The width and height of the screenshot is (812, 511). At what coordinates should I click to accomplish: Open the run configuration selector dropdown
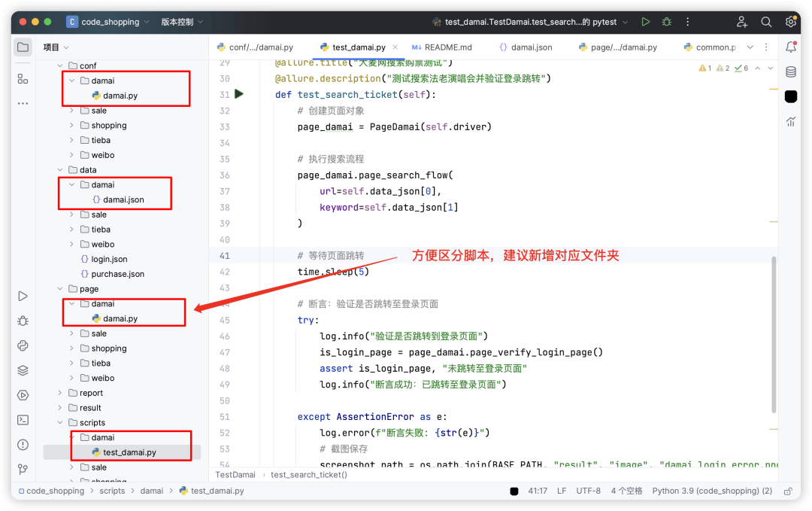click(x=530, y=22)
